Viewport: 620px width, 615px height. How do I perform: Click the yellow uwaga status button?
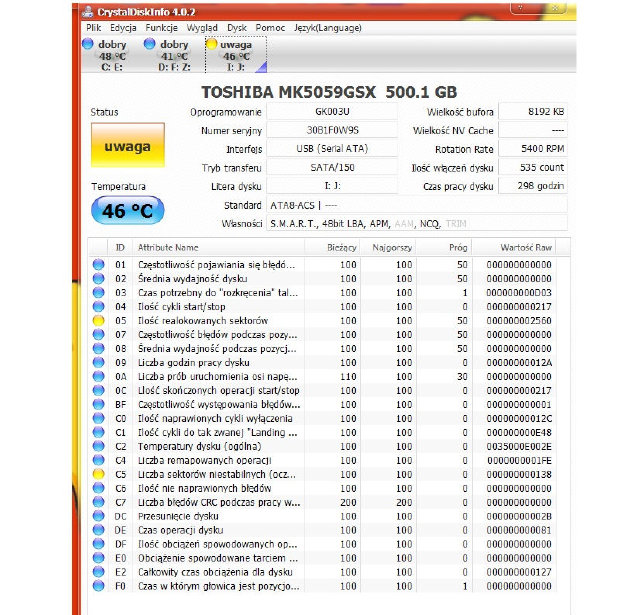[x=128, y=145]
